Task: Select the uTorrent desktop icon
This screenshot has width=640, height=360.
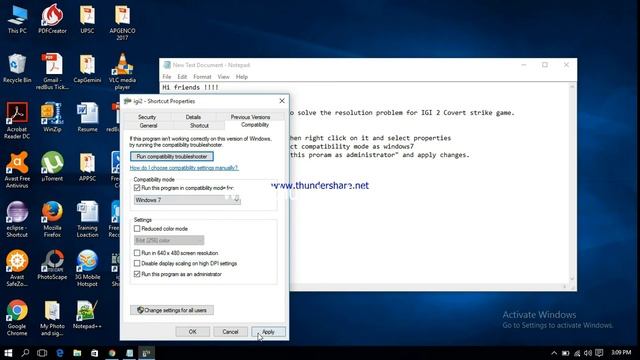Action: [52, 167]
